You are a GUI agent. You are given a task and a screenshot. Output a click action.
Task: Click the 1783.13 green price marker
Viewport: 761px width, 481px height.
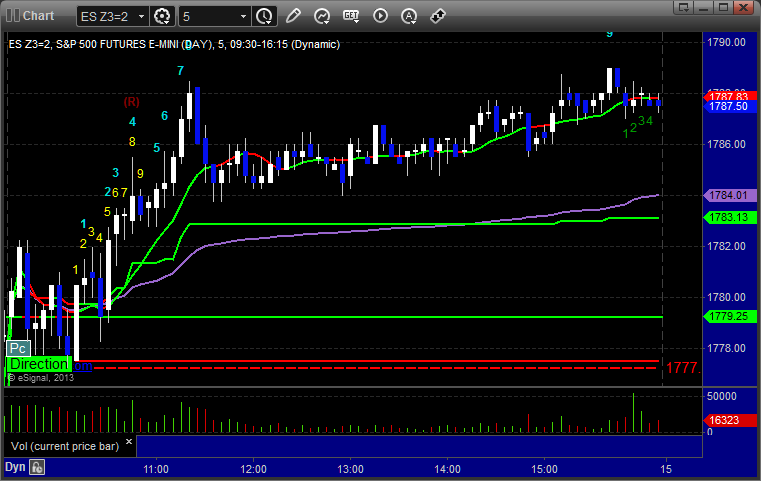click(729, 217)
